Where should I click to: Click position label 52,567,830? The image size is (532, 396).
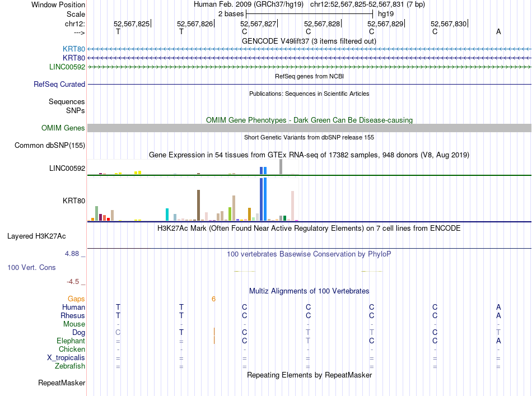click(x=449, y=24)
